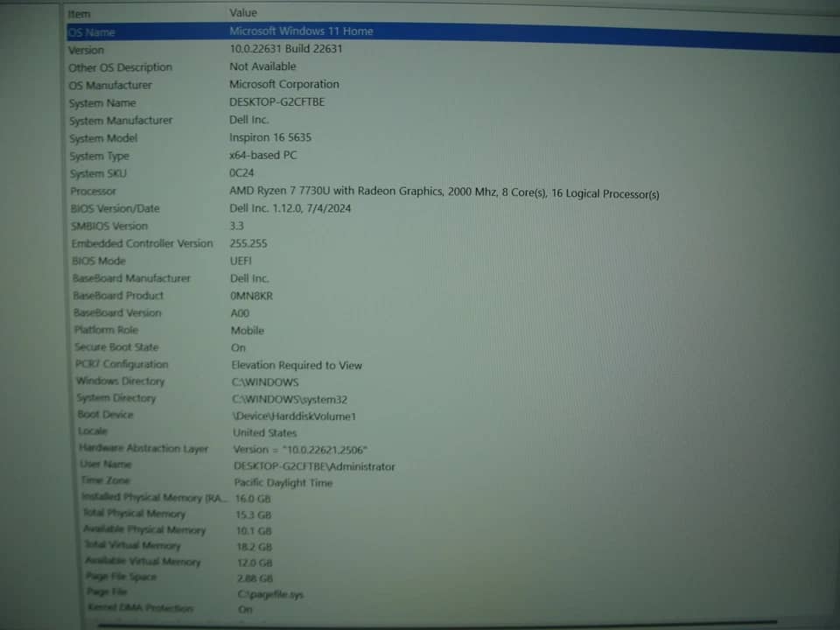Select the OS Manufacturer row
This screenshot has width=840, height=630.
point(110,85)
